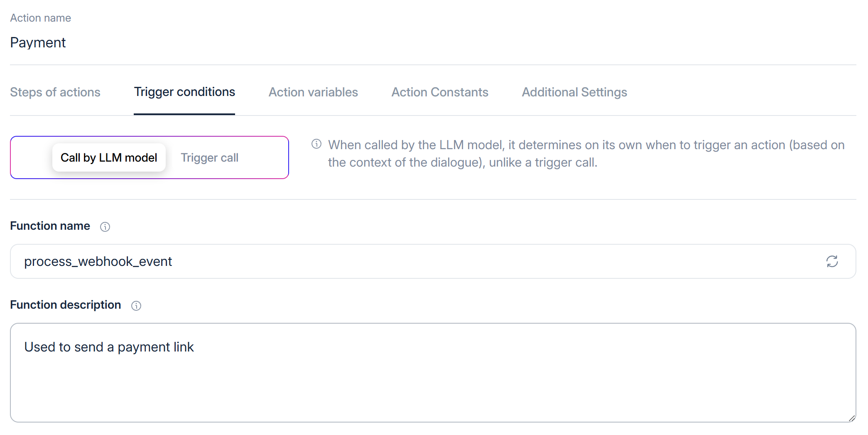Image resolution: width=868 pixels, height=435 pixels.
Task: Switch to the Action Constants tab
Action: tap(440, 92)
